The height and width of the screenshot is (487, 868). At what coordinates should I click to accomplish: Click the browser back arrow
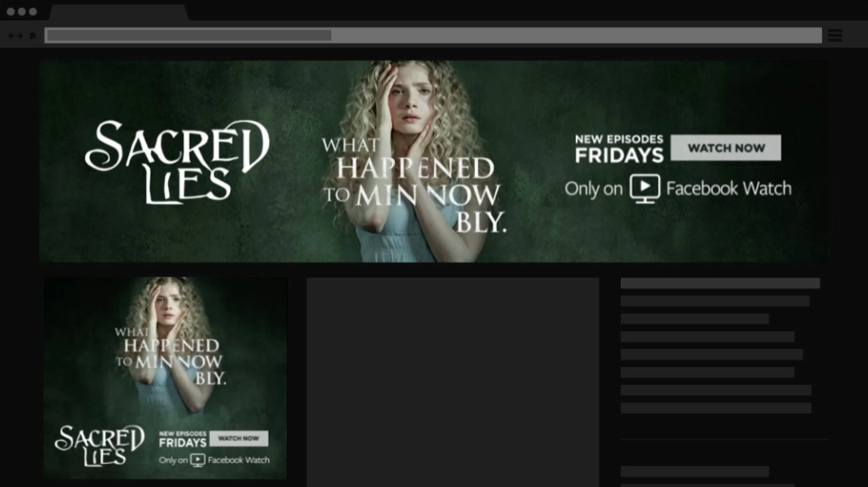pyautogui.click(x=11, y=36)
